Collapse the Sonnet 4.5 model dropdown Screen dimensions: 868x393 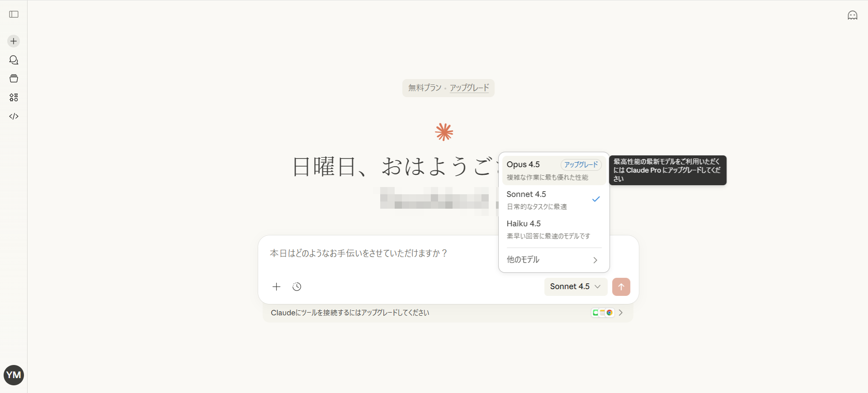tap(575, 287)
